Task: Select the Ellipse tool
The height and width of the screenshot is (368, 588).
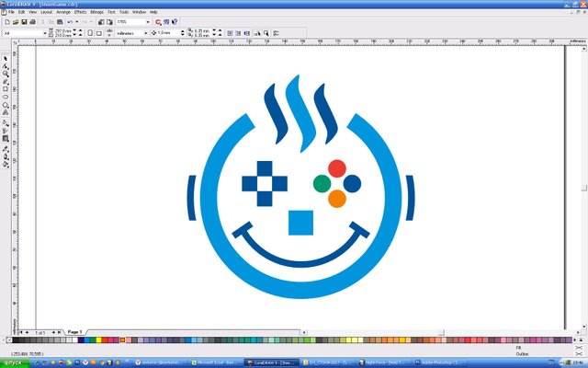Action: coord(6,97)
